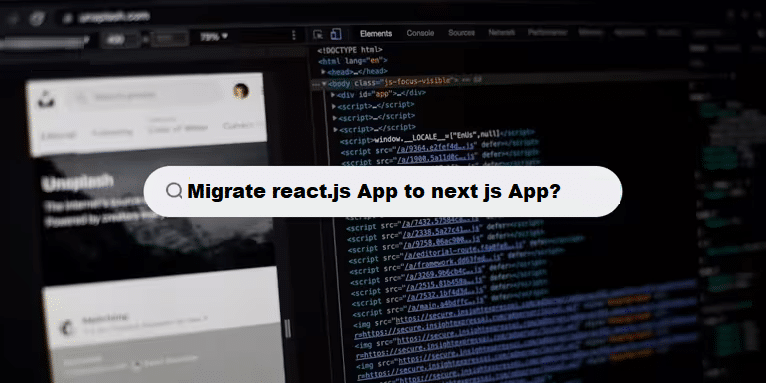Expand the head element node
The height and width of the screenshot is (383, 766).
pyautogui.click(x=323, y=71)
